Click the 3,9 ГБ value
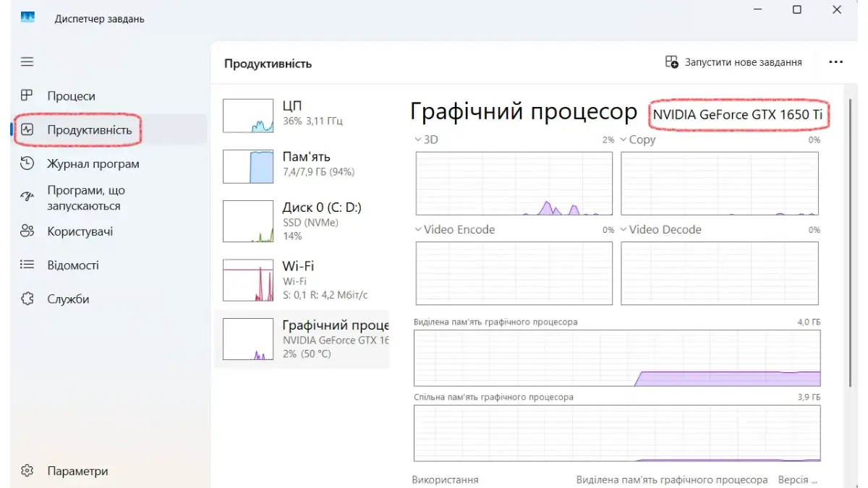The width and height of the screenshot is (868, 488). coord(809,397)
